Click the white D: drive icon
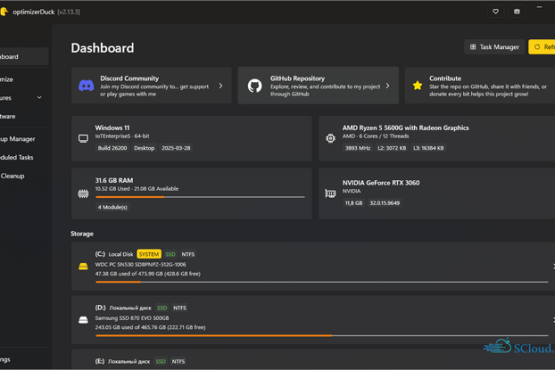Screen dimensions: 555x370 [x=83, y=320]
